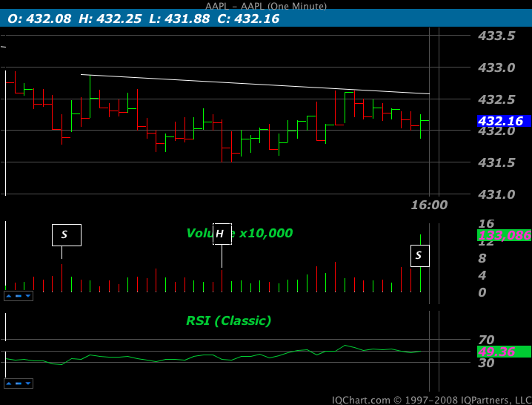Image resolution: width=532 pixels, height=405 pixels.
Task: Select the S marker box near 16:00
Action: (420, 256)
